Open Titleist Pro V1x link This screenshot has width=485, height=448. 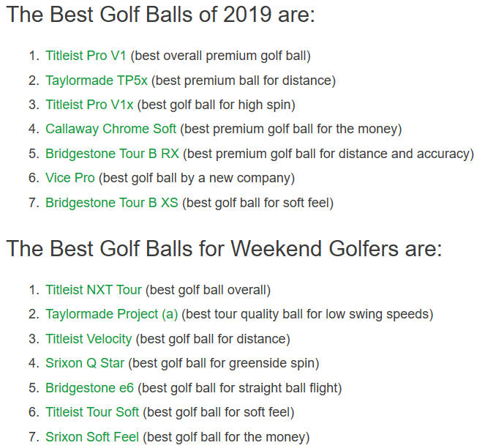coord(89,105)
